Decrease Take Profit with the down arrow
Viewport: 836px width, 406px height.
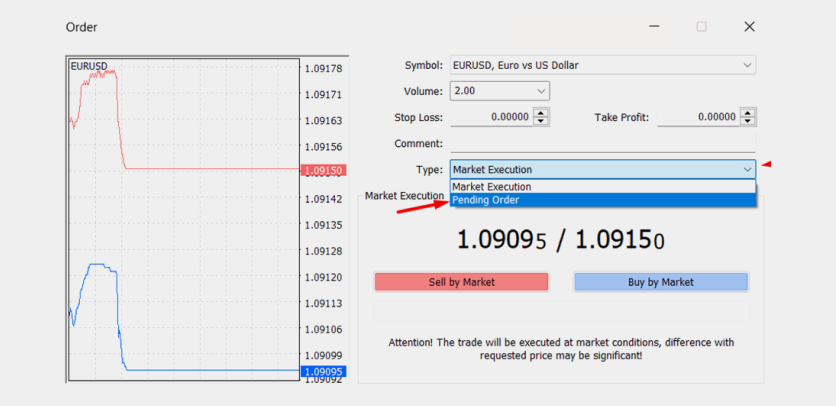747,122
